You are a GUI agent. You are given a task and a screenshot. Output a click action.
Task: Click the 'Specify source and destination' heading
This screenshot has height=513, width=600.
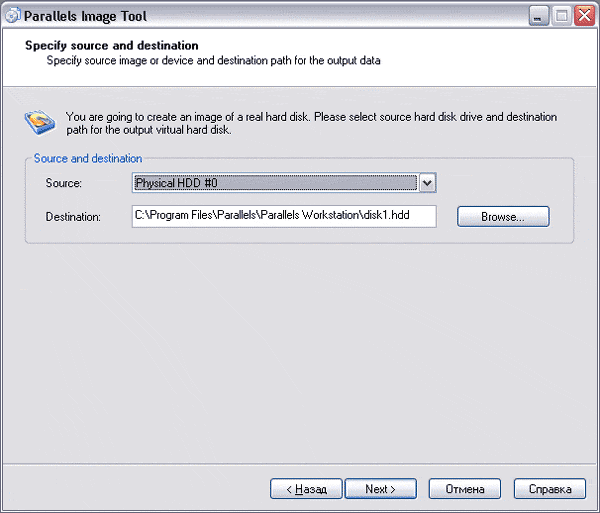(112, 46)
